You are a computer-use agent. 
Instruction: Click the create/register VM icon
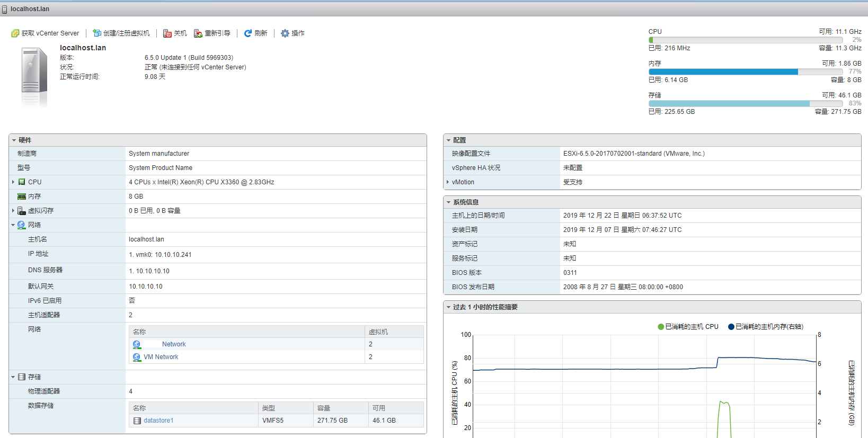pyautogui.click(x=97, y=33)
